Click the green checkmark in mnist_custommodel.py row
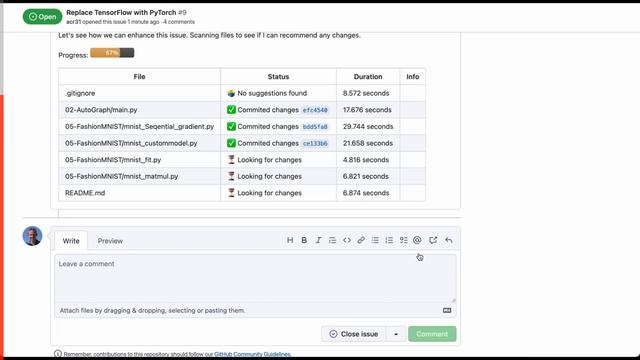Viewport: 640px width, 360px height. click(x=231, y=143)
